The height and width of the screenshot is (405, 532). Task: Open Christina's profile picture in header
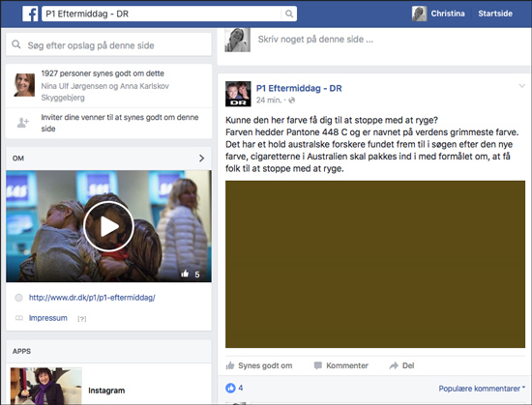coord(420,14)
